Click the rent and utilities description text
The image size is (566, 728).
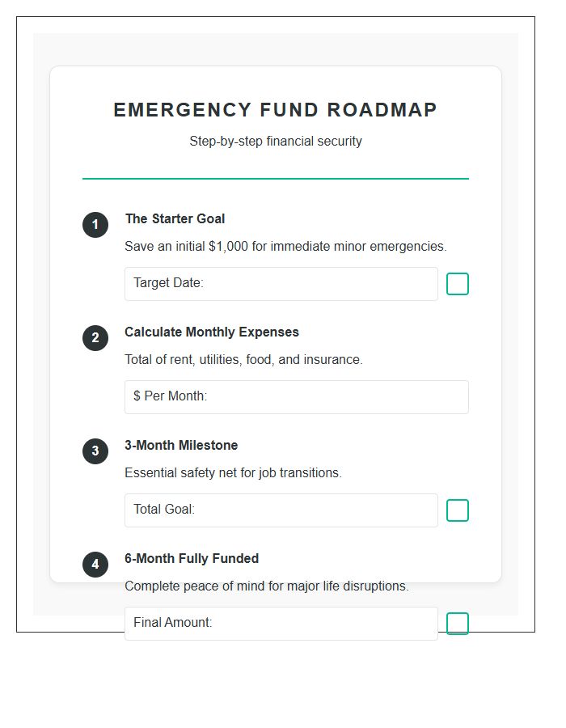[x=257, y=359]
